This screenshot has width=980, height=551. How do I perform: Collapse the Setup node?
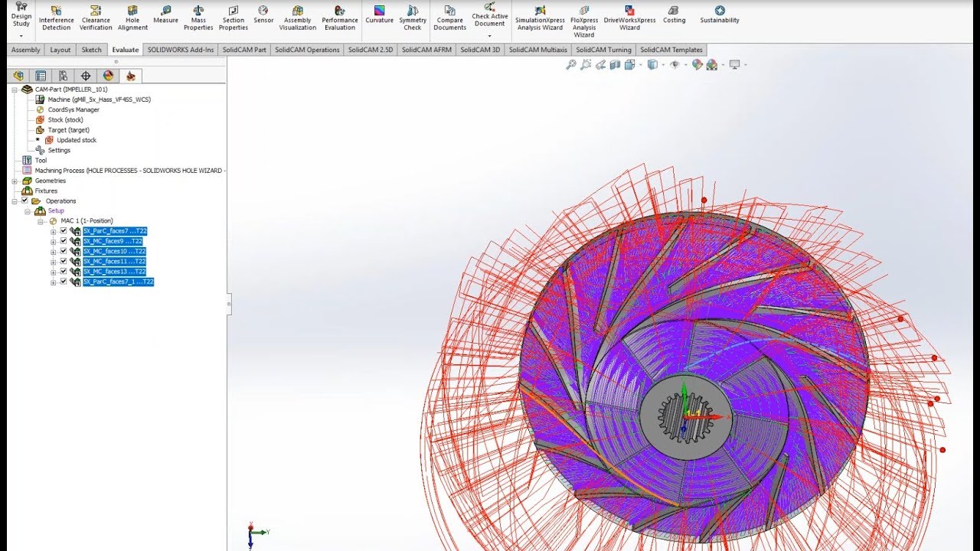28,211
